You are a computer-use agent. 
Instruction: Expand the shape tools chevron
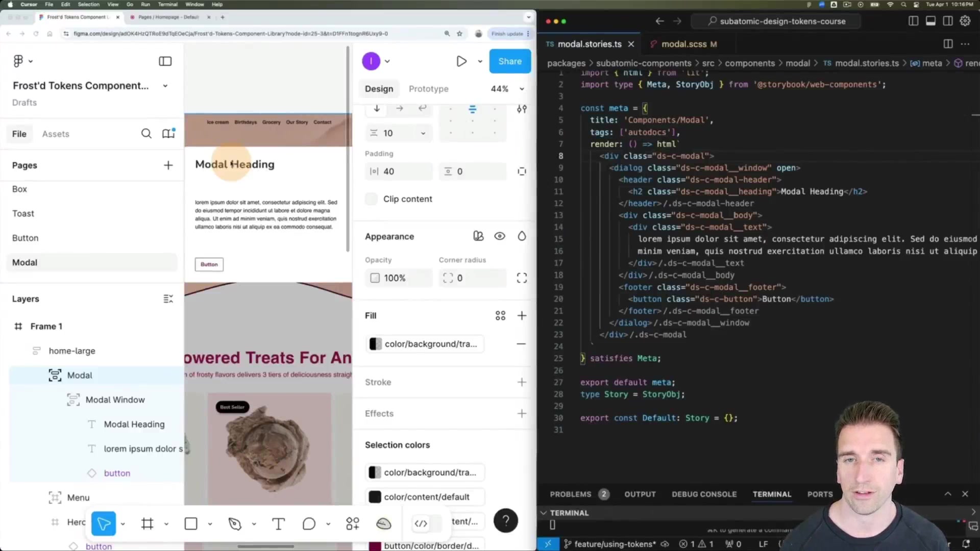point(210,524)
